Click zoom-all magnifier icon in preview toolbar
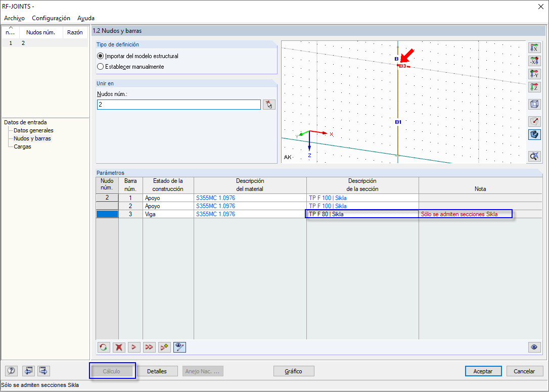The width and height of the screenshot is (549, 392). coord(534,156)
